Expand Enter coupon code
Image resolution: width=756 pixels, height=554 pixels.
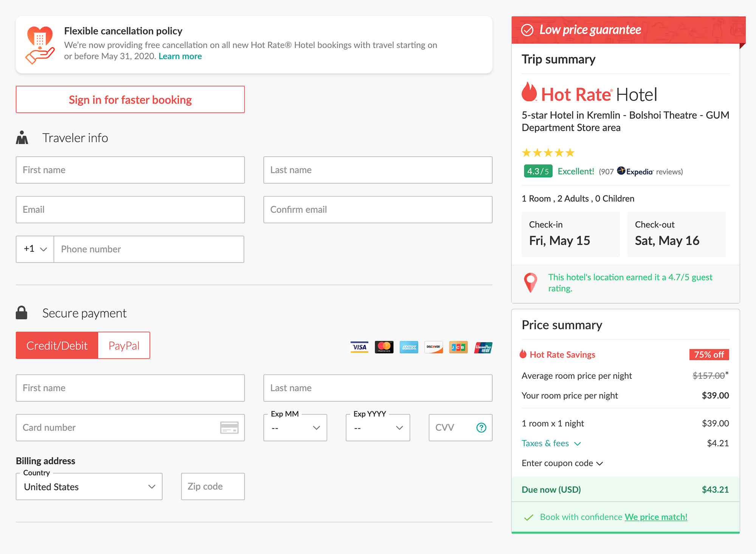[562, 463]
